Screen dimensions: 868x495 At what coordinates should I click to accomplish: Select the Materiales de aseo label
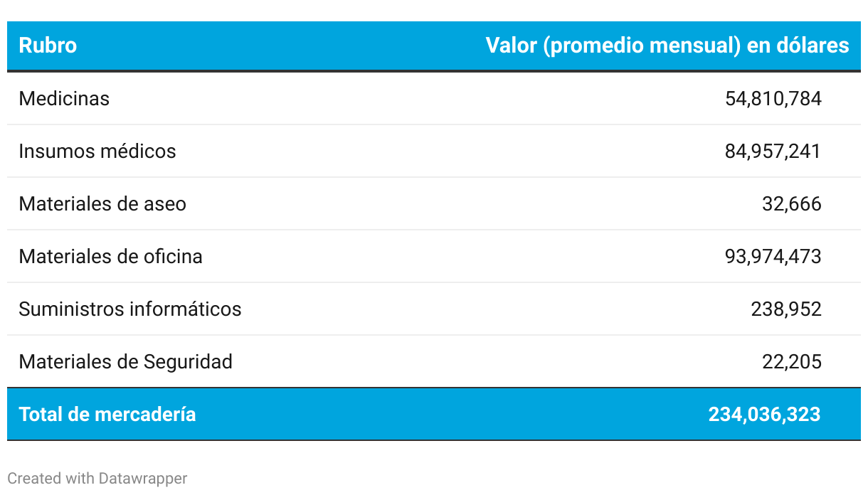pyautogui.click(x=102, y=203)
